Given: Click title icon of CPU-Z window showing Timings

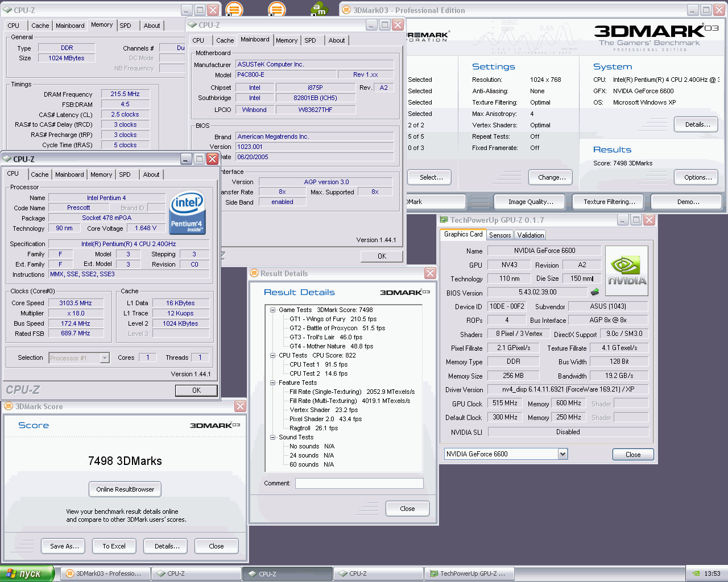Looking at the screenshot, I should tap(7, 10).
